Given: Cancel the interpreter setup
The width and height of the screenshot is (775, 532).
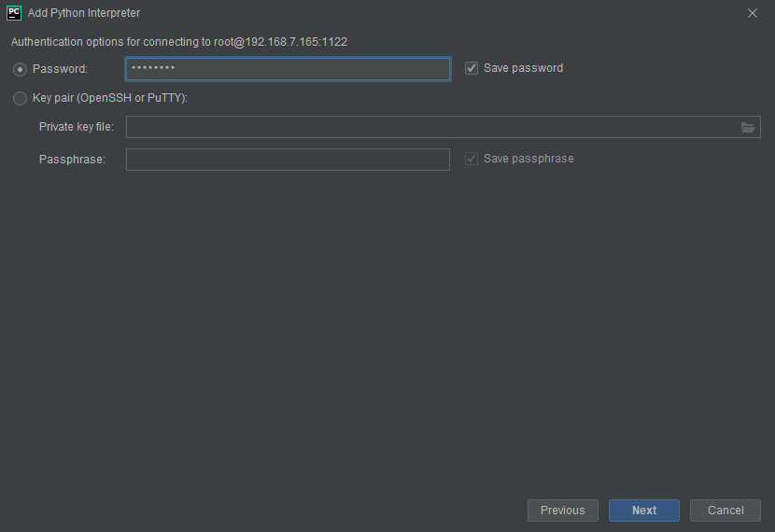Looking at the screenshot, I should 726,511.
